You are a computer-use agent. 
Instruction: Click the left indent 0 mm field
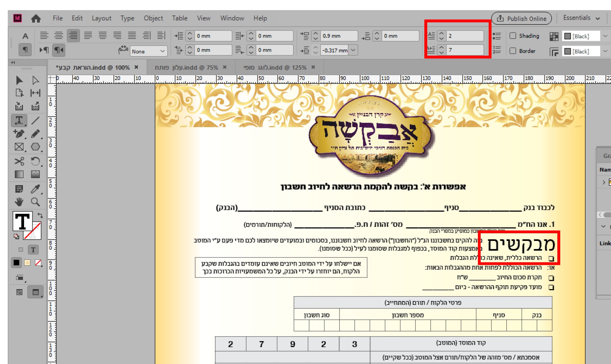pyautogui.click(x=213, y=36)
